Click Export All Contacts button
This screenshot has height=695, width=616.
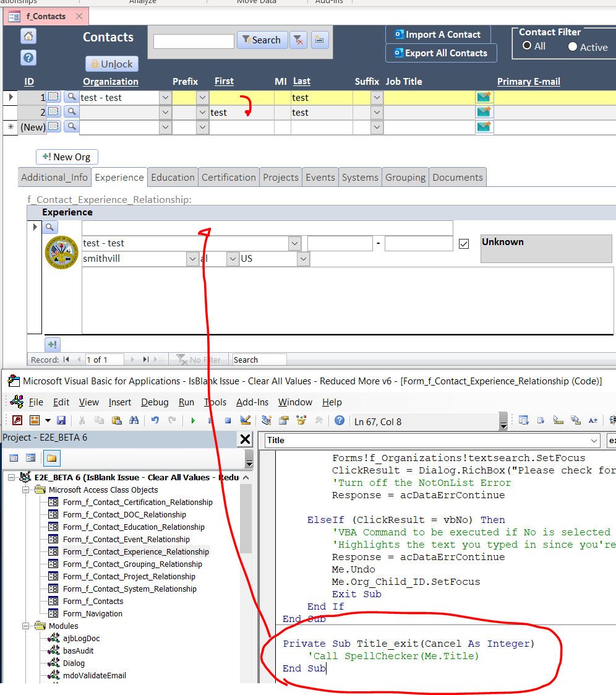(x=441, y=53)
